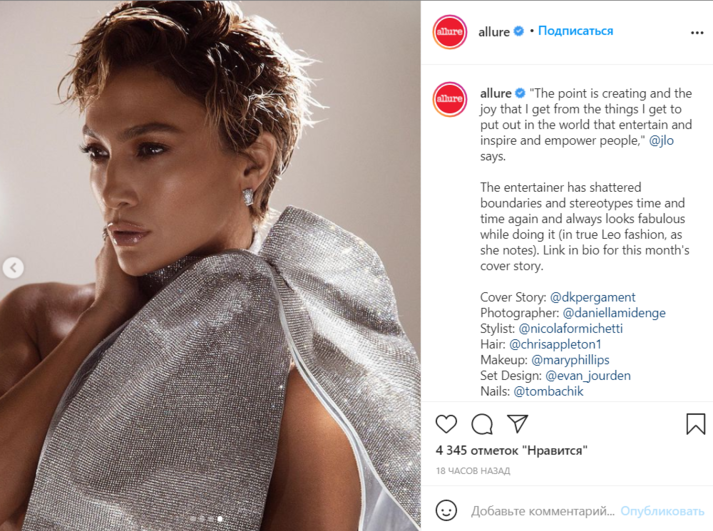Screen dimensions: 713x531
Task: Open stylist @nicolaformichetti link
Action: [x=571, y=328]
